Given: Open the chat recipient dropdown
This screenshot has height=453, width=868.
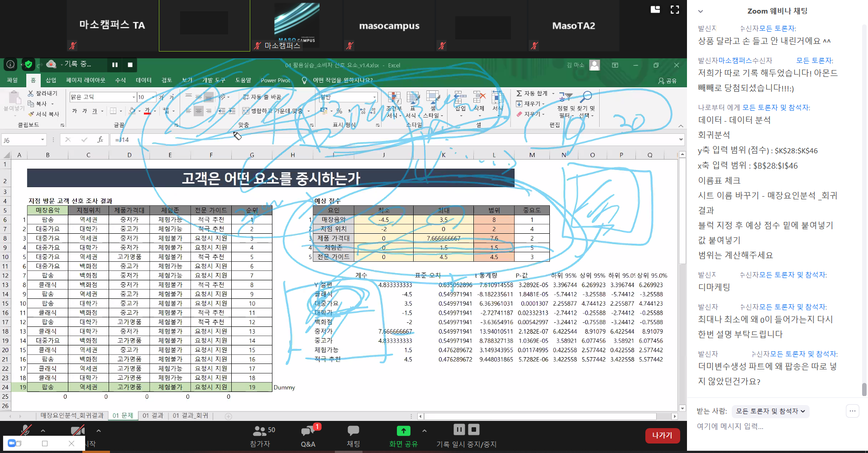Looking at the screenshot, I should tap(770, 411).
